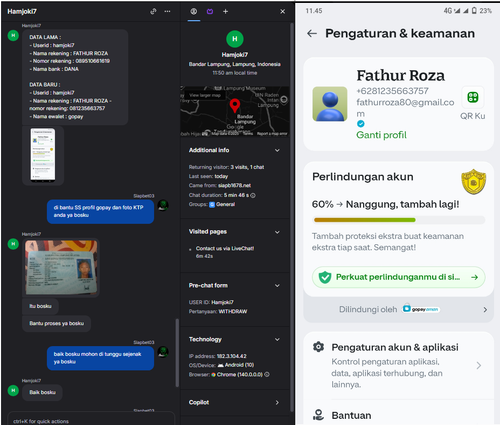Click the Hamjoki7 avatar beside the first message
This screenshot has height=425, width=500.
[13, 35]
